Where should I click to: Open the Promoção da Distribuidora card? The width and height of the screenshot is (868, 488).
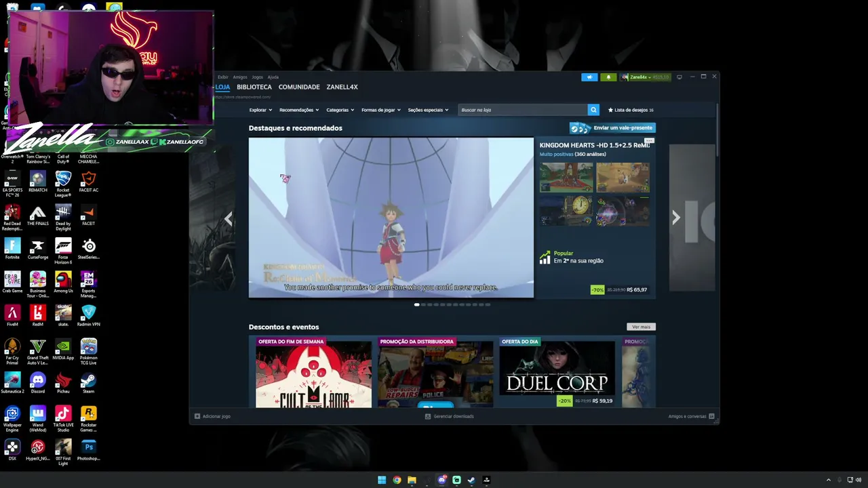[x=435, y=373]
